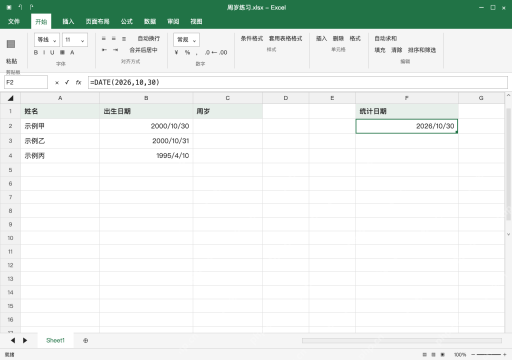This screenshot has width=512, height=360.
Task: Toggle 自动换行 wrap text
Action: click(149, 39)
